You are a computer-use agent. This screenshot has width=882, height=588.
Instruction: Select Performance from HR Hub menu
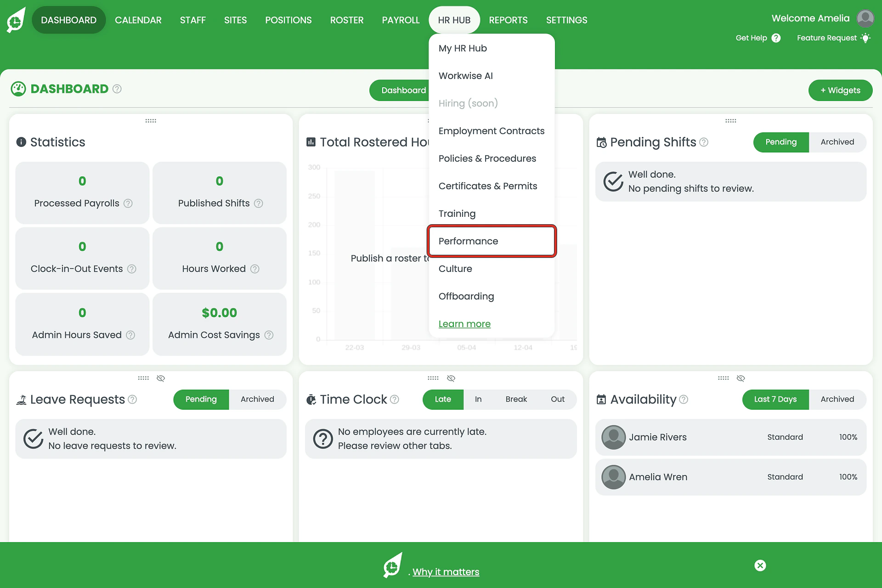point(492,241)
